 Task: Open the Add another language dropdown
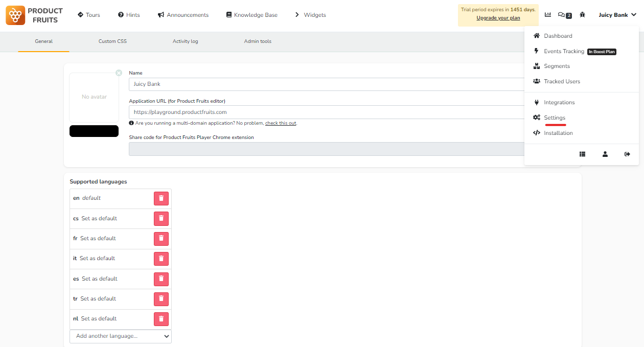point(121,336)
